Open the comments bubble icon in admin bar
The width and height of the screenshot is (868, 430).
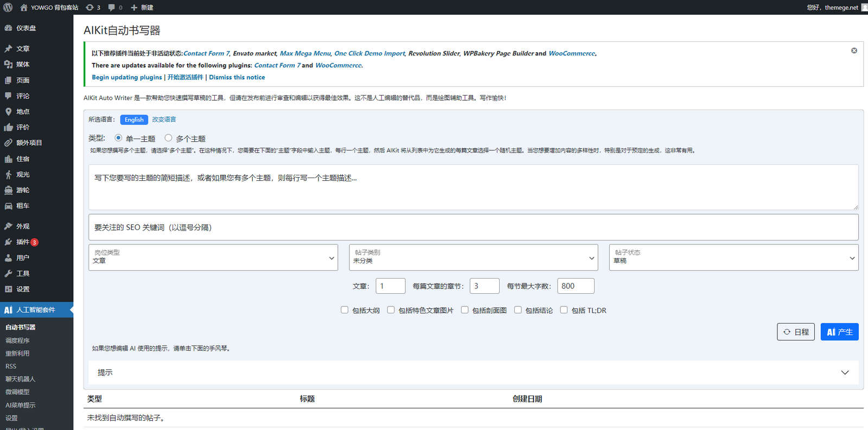click(x=111, y=8)
